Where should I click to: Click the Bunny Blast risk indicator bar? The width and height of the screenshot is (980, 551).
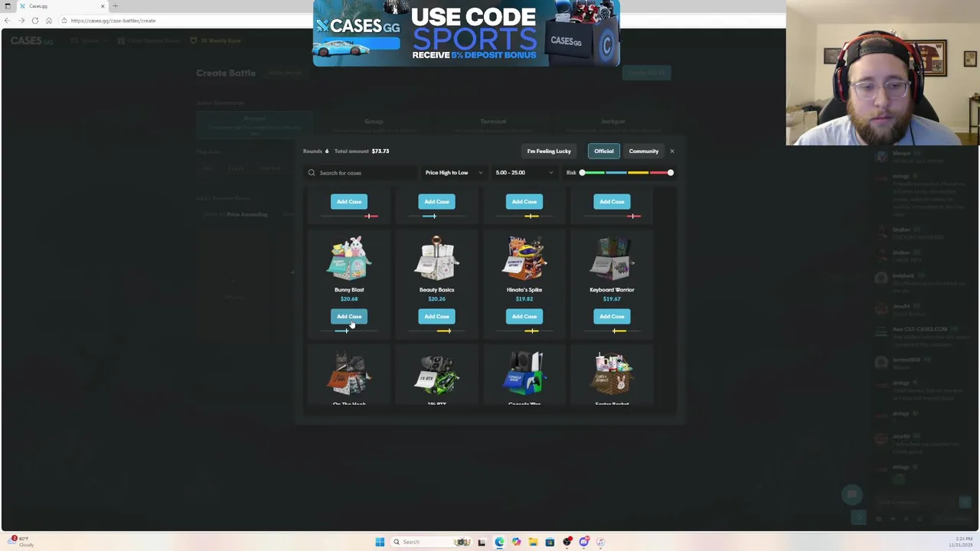349,331
